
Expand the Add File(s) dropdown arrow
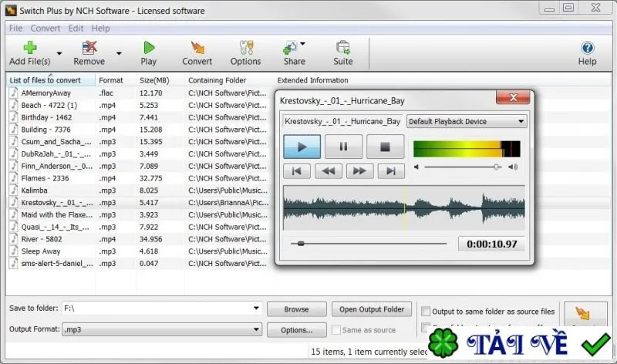[x=59, y=52]
